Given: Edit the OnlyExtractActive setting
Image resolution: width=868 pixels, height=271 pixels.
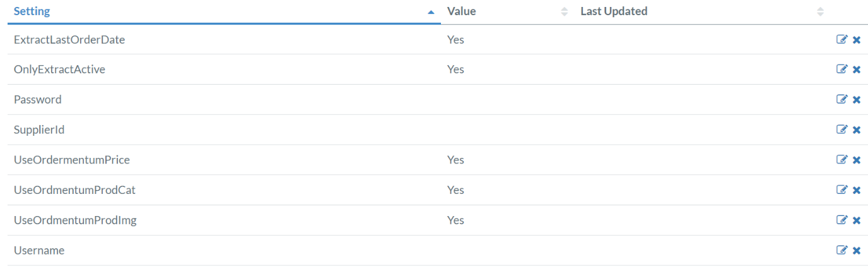Looking at the screenshot, I should pyautogui.click(x=842, y=69).
